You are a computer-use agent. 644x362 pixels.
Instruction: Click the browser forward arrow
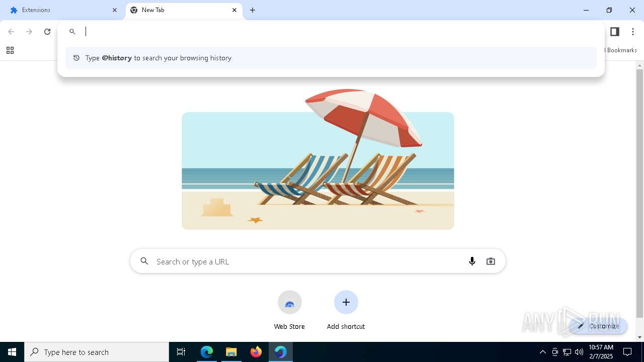[29, 32]
